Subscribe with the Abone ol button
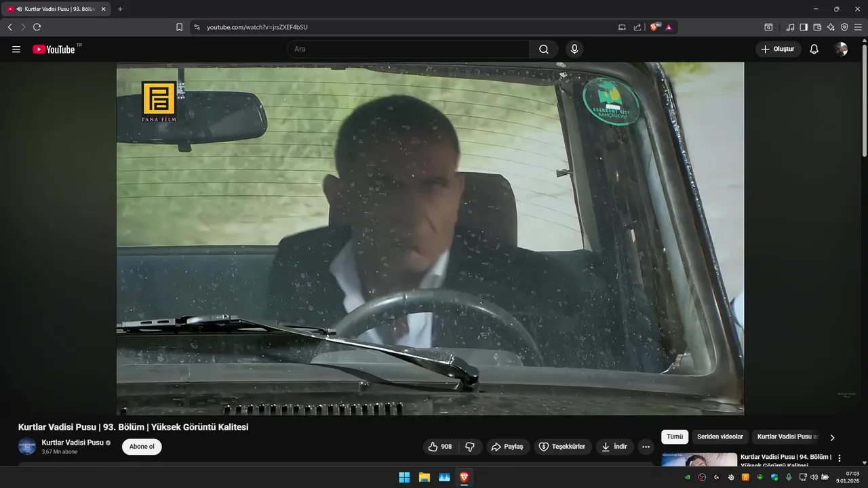868x488 pixels. [x=142, y=447]
